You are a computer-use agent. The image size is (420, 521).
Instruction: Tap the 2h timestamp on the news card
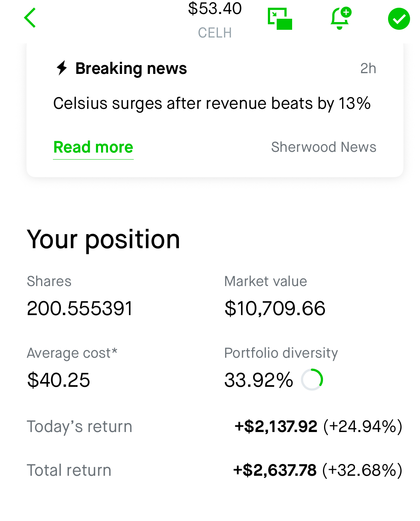(368, 68)
